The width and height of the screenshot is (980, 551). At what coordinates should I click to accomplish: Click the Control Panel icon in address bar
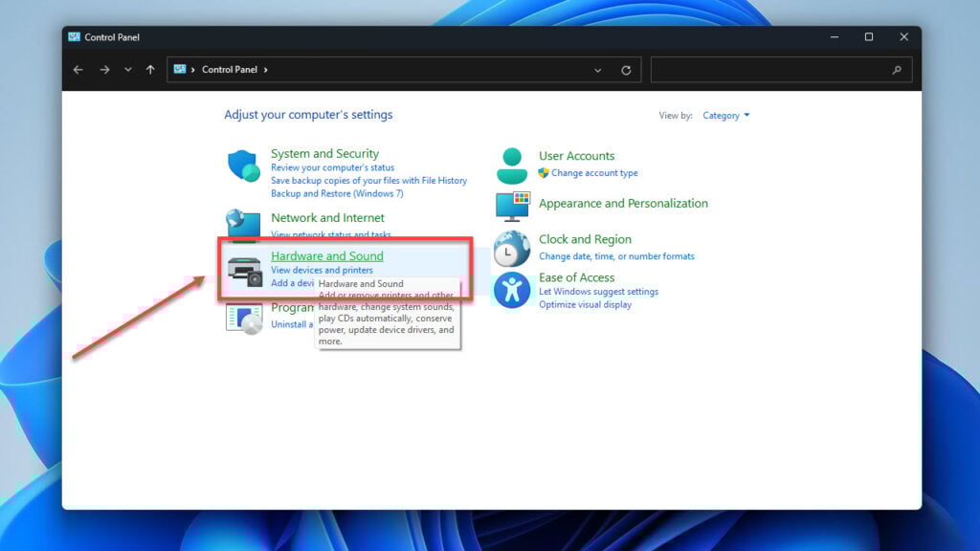click(179, 69)
